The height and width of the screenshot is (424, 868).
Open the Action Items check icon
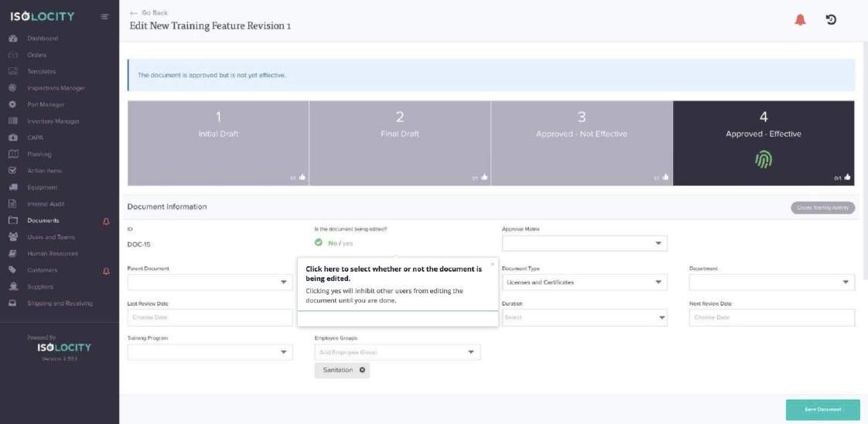pos(13,171)
